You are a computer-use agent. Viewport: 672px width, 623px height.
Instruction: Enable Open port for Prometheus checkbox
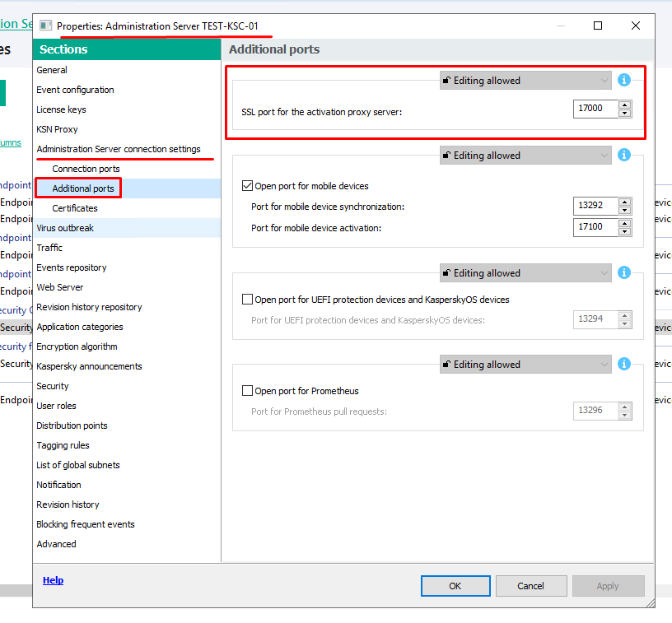(x=247, y=390)
